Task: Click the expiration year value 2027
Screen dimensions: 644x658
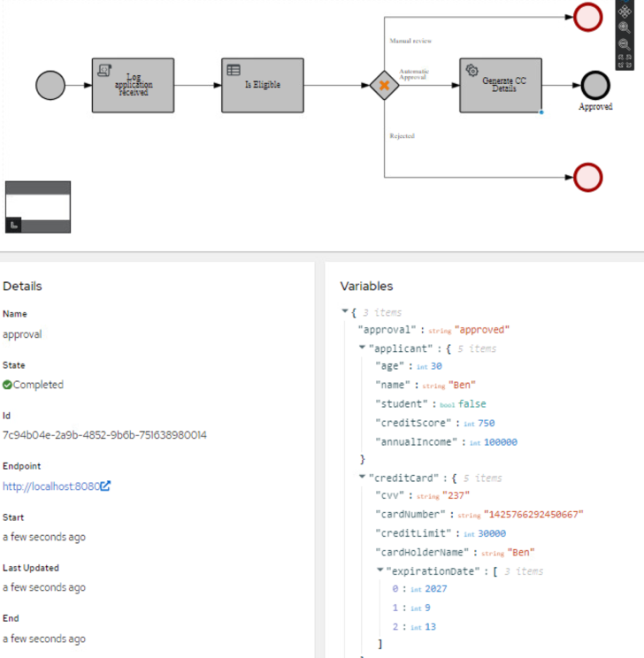Action: 436,589
